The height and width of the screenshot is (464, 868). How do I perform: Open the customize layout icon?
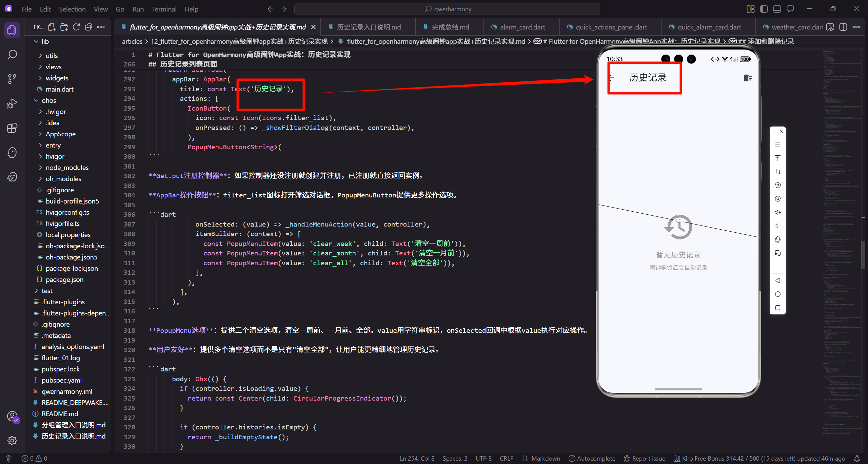pyautogui.click(x=750, y=9)
